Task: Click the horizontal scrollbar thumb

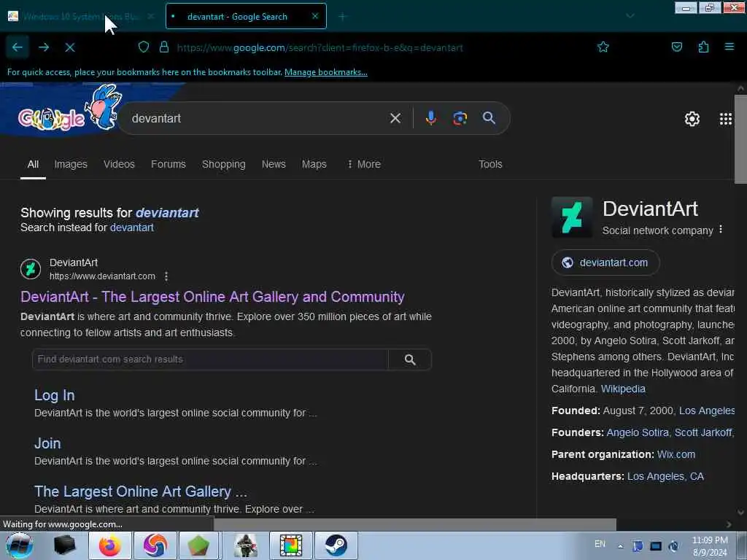Action: [415, 524]
